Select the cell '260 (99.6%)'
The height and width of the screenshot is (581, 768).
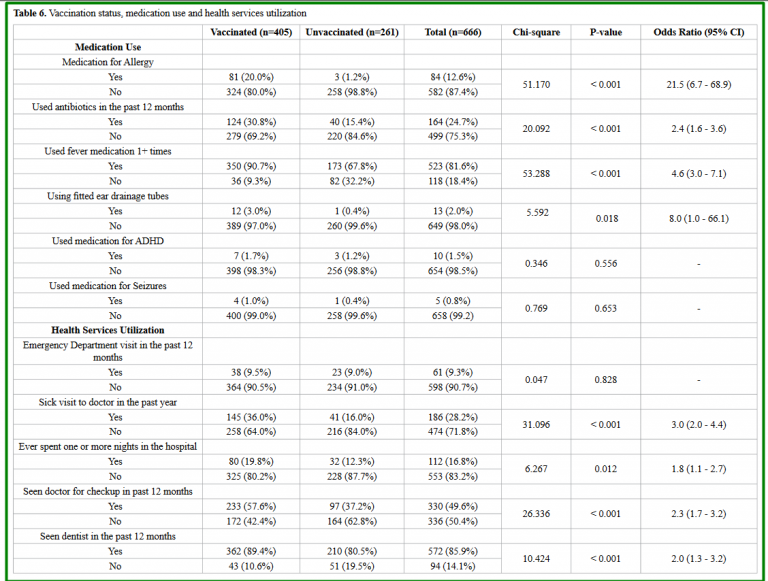coord(352,226)
